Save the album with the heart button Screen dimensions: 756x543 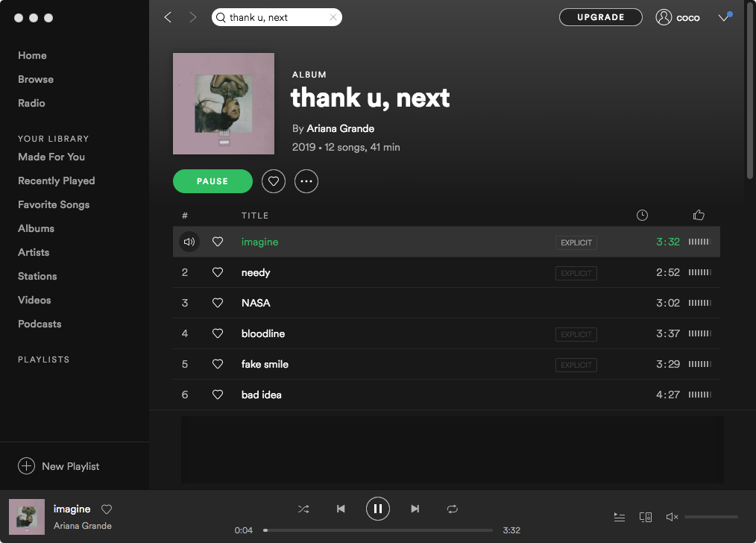point(274,181)
